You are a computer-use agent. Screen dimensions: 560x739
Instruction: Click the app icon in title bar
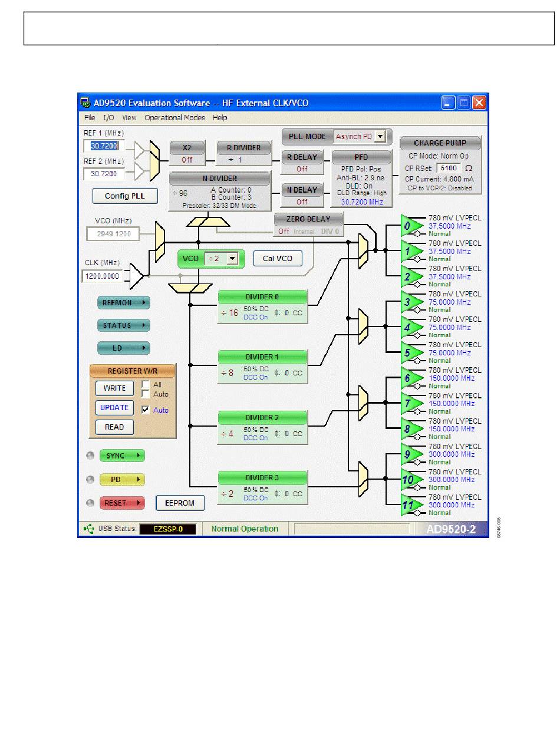[85, 103]
